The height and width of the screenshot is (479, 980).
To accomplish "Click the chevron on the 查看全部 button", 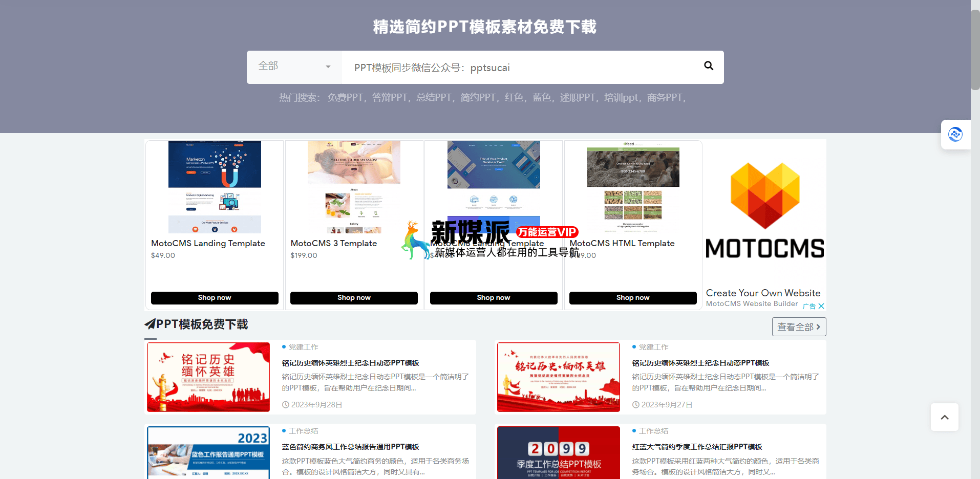I will [x=818, y=326].
